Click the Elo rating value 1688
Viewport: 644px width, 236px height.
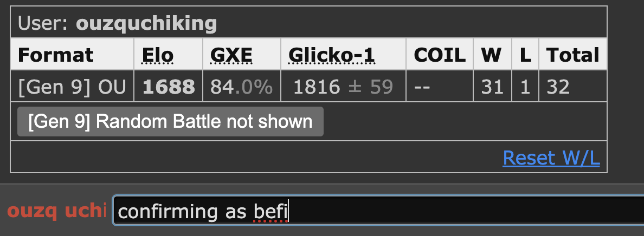tap(169, 87)
